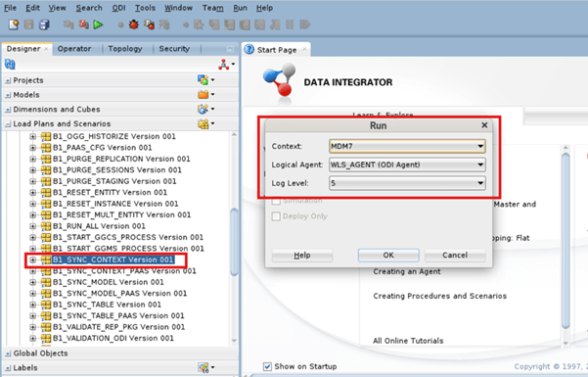Open the Tools menu
This screenshot has width=588, height=377.
[145, 8]
